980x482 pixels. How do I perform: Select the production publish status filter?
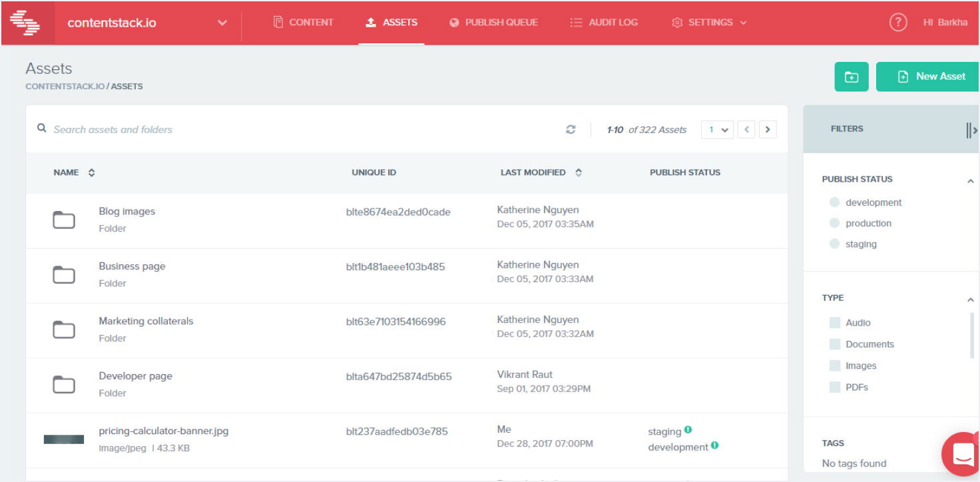[835, 224]
